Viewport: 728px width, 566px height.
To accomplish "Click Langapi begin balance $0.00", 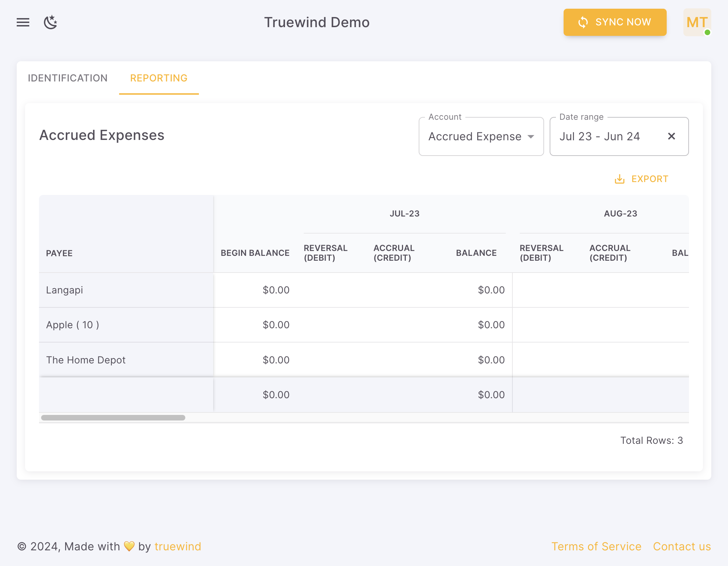I will click(x=276, y=290).
